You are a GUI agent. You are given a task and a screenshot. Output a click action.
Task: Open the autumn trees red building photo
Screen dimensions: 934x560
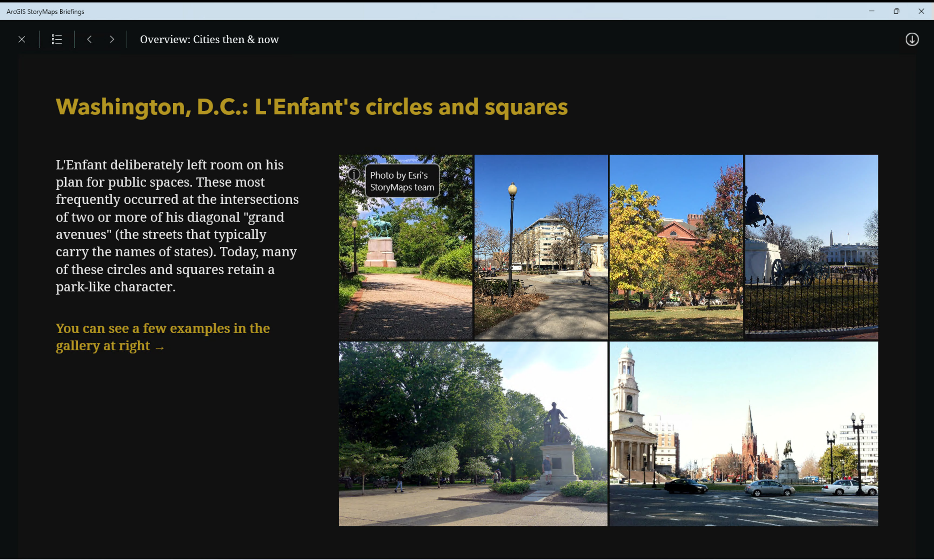tap(676, 247)
